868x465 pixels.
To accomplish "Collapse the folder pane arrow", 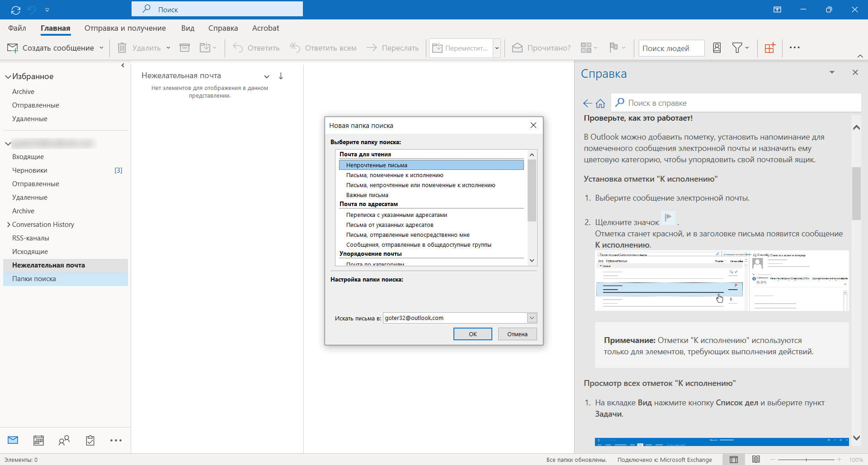I will pos(123,66).
